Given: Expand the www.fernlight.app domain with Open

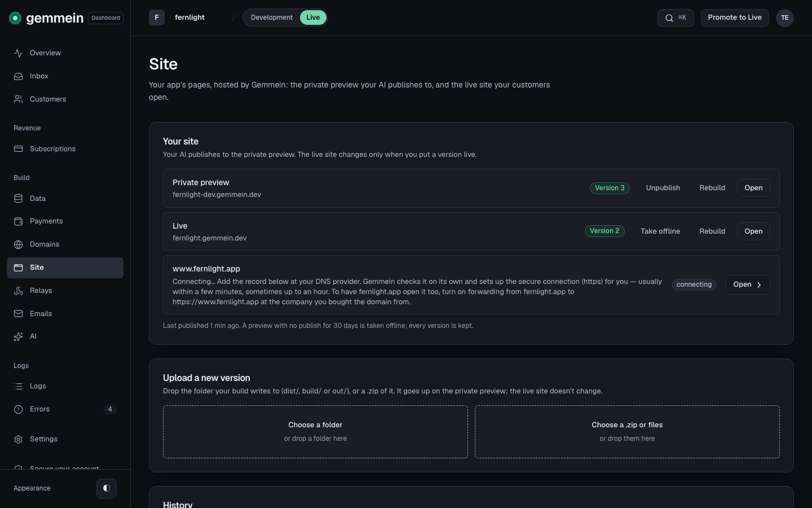Looking at the screenshot, I should 748,285.
